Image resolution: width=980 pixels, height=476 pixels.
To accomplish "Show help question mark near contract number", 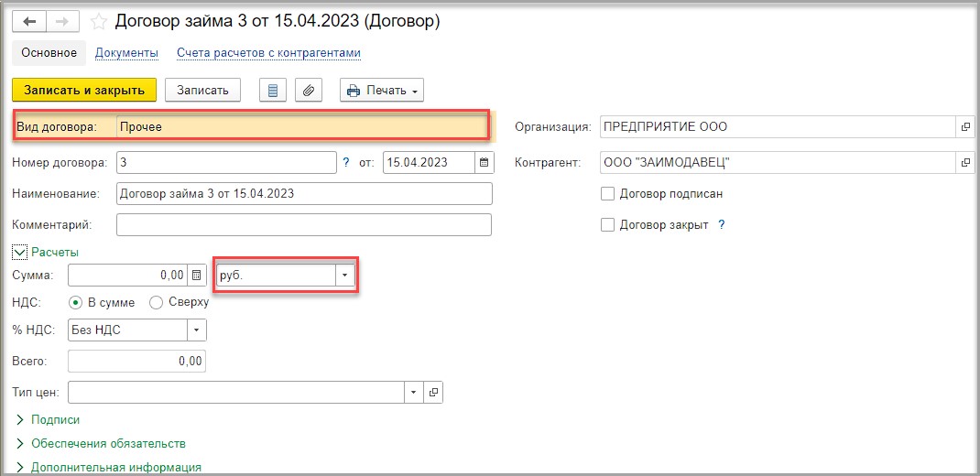I will coord(346,162).
